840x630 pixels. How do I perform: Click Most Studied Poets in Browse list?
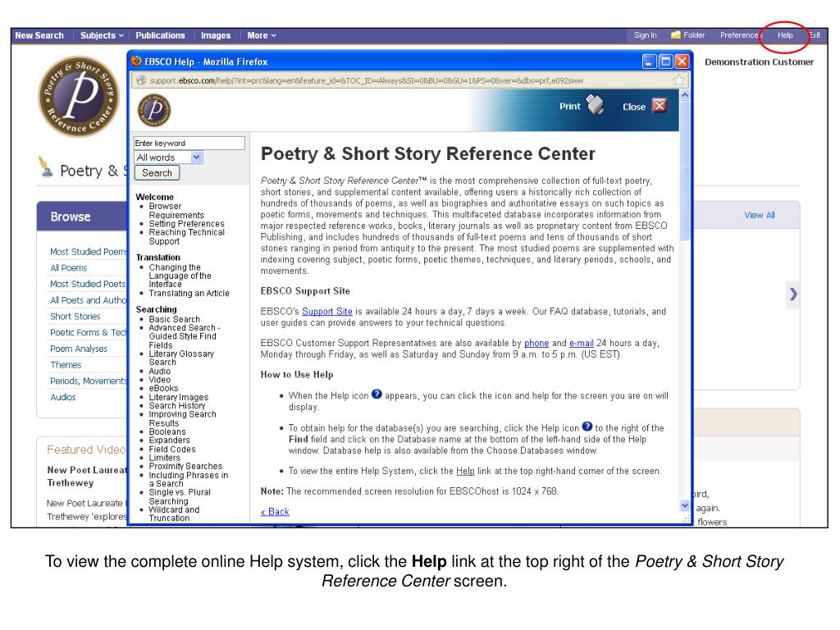(x=88, y=284)
